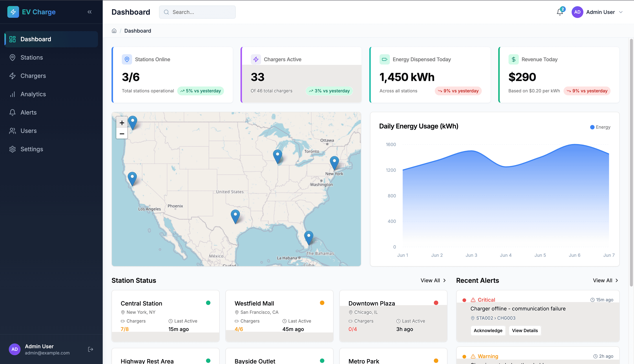Screen dimensions: 634x364
Task: Click the search field
Action: click(x=197, y=12)
